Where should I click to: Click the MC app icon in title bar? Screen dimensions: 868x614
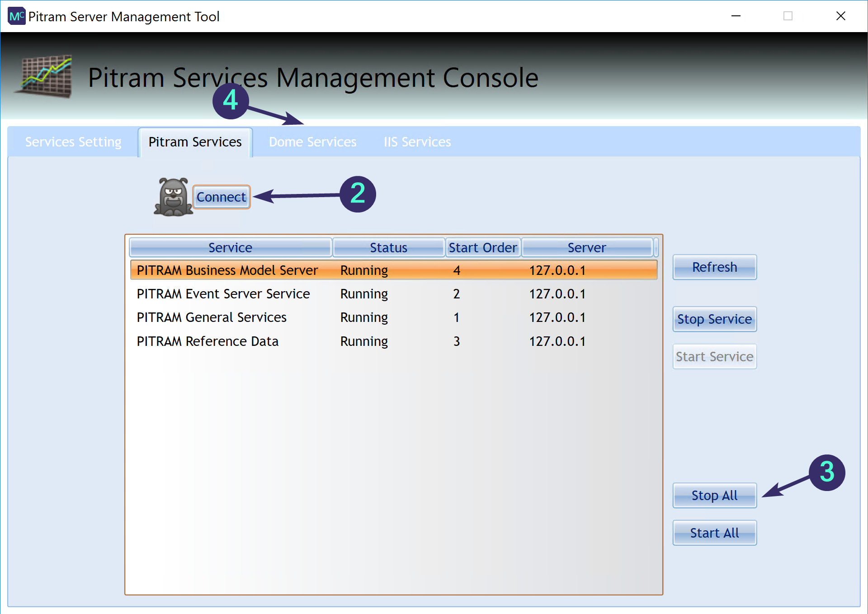point(16,16)
